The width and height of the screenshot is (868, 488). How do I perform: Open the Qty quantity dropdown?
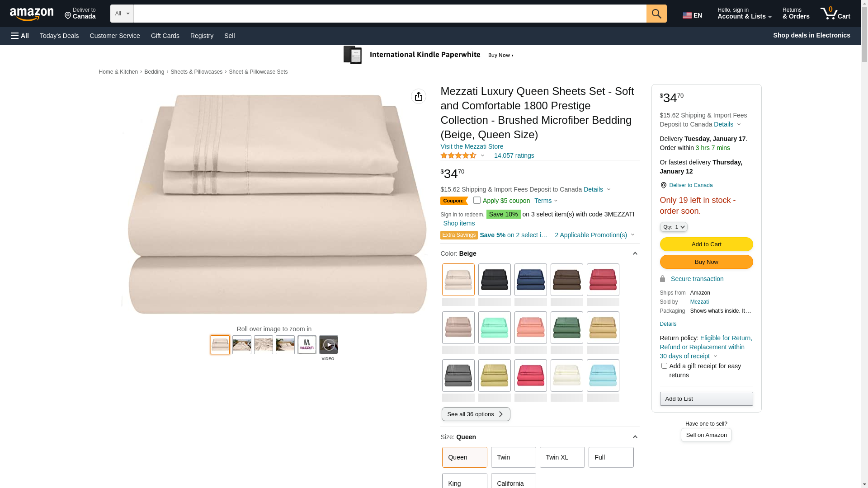click(673, 227)
